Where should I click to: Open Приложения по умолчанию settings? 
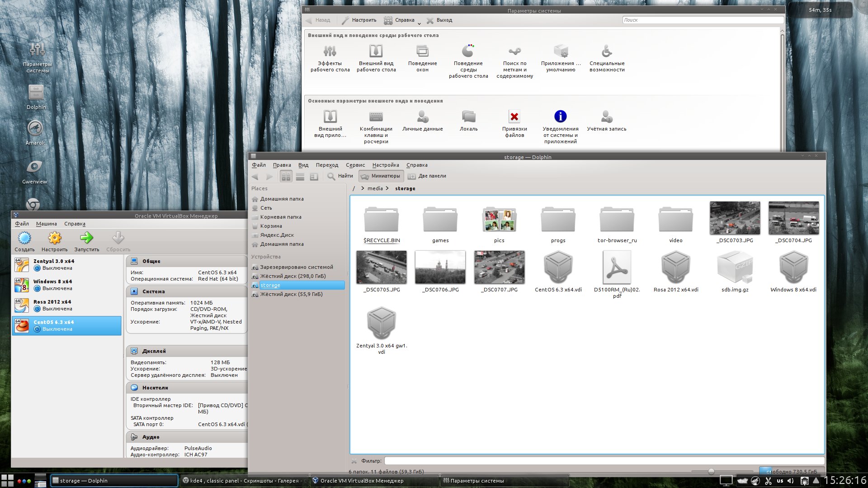561,58
